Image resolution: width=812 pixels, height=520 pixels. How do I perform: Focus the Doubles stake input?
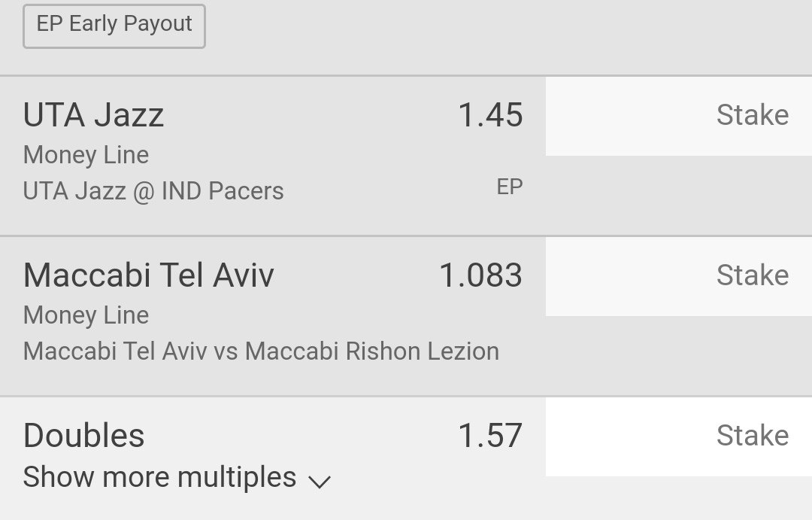(678, 436)
